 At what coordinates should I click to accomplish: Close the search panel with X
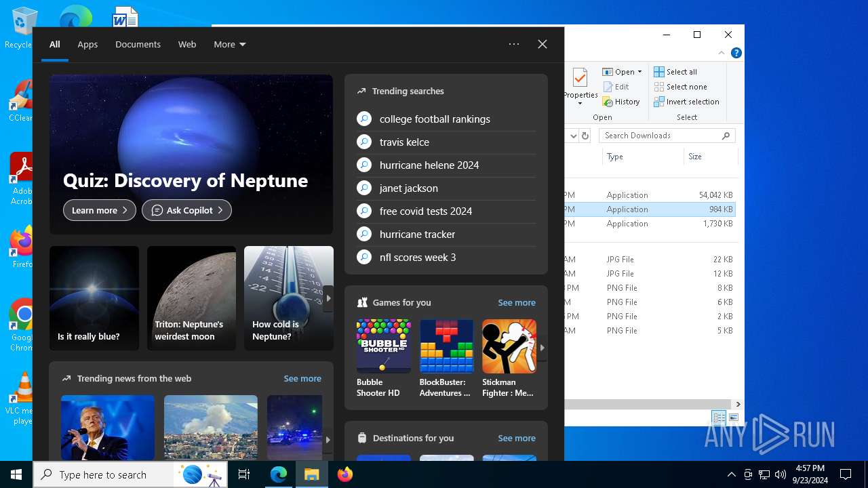click(x=542, y=44)
